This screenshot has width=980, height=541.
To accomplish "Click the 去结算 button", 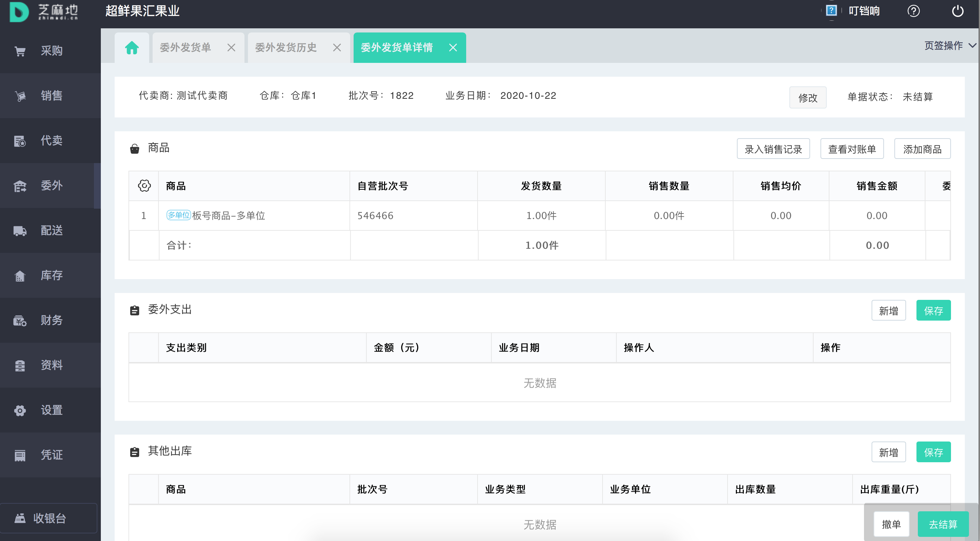I will tap(943, 524).
